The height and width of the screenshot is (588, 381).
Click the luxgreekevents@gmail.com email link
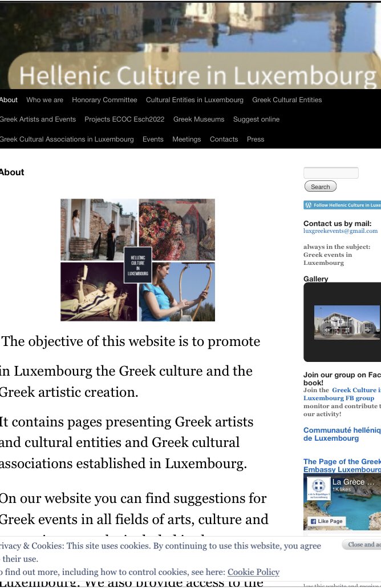(341, 231)
